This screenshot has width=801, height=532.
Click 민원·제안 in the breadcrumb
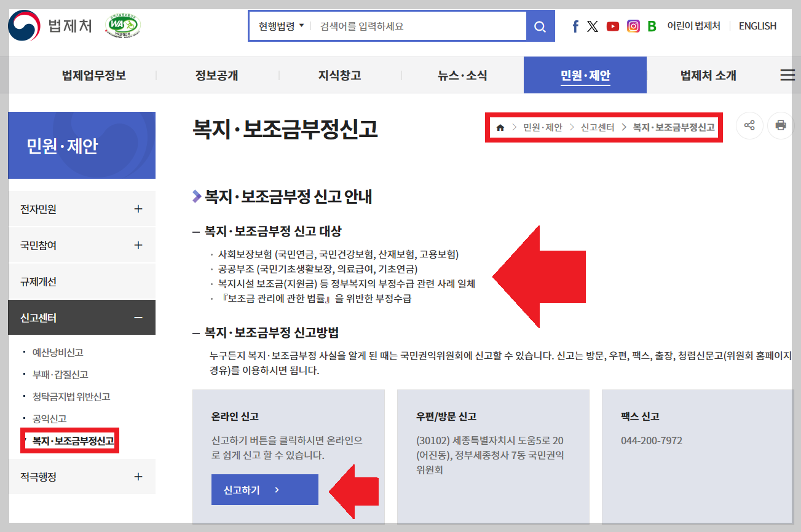tap(543, 128)
